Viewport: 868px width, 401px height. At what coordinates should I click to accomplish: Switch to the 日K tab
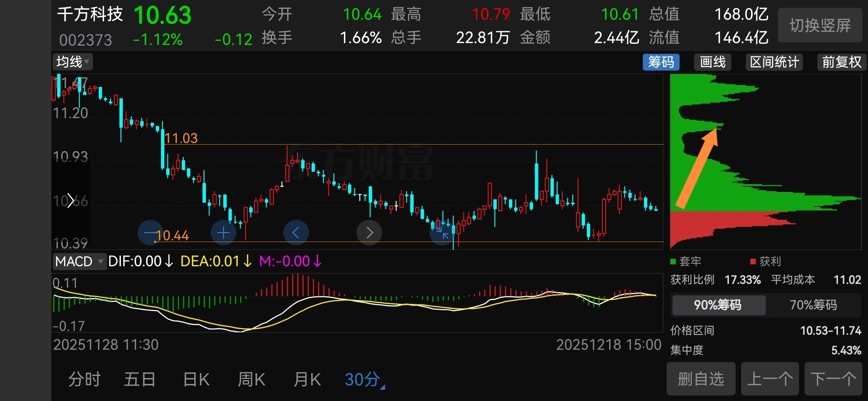coord(196,380)
